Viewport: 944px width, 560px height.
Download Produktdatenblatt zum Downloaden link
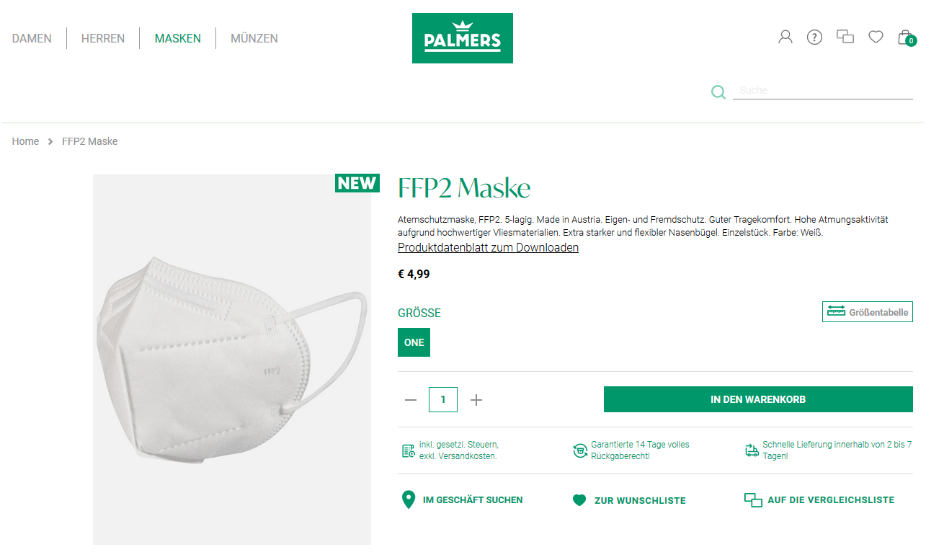488,247
